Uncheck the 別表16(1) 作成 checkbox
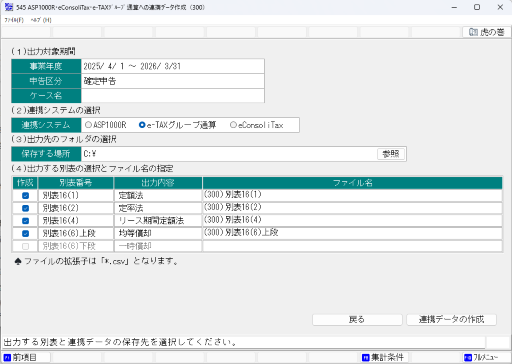Image resolution: width=512 pixels, height=364 pixels. 25,196
